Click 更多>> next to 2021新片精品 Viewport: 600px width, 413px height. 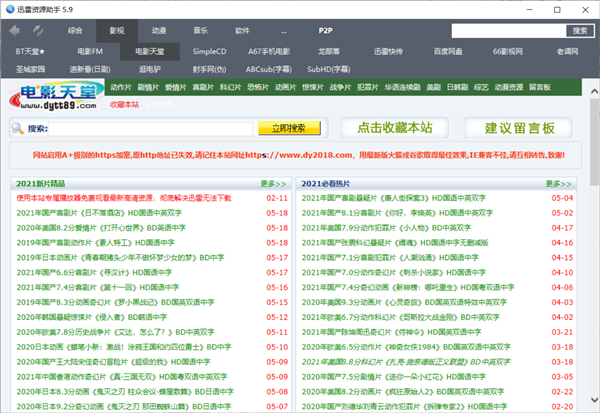click(273, 184)
